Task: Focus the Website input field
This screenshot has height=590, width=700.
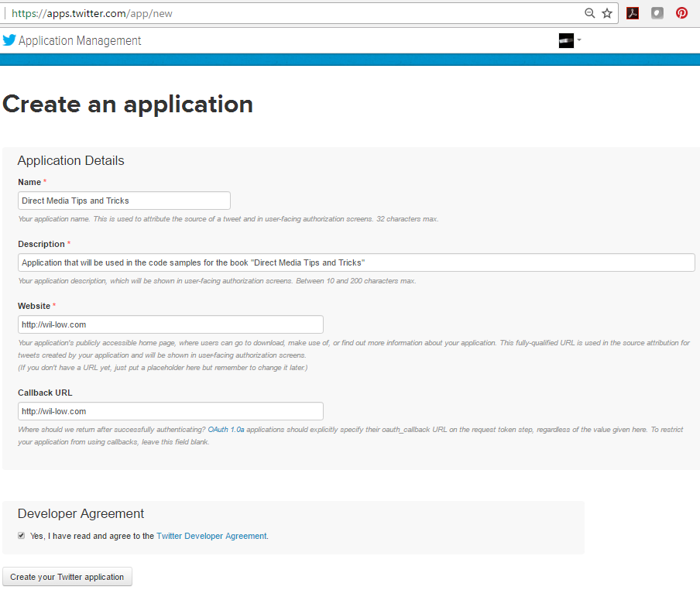Action: pos(170,324)
